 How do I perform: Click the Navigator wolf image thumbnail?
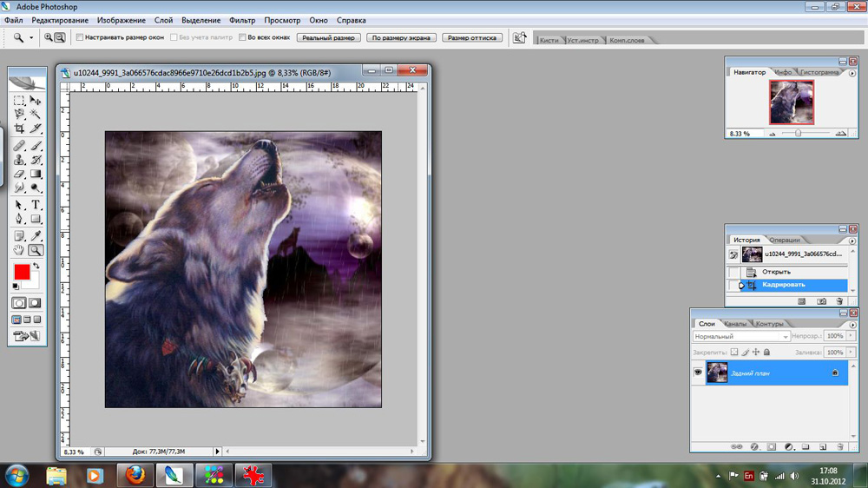click(792, 102)
